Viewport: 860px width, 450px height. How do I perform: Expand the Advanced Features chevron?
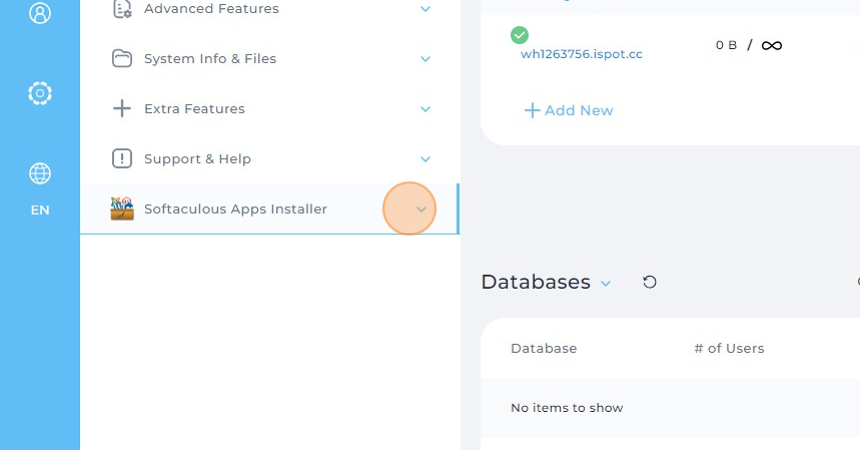coord(425,9)
